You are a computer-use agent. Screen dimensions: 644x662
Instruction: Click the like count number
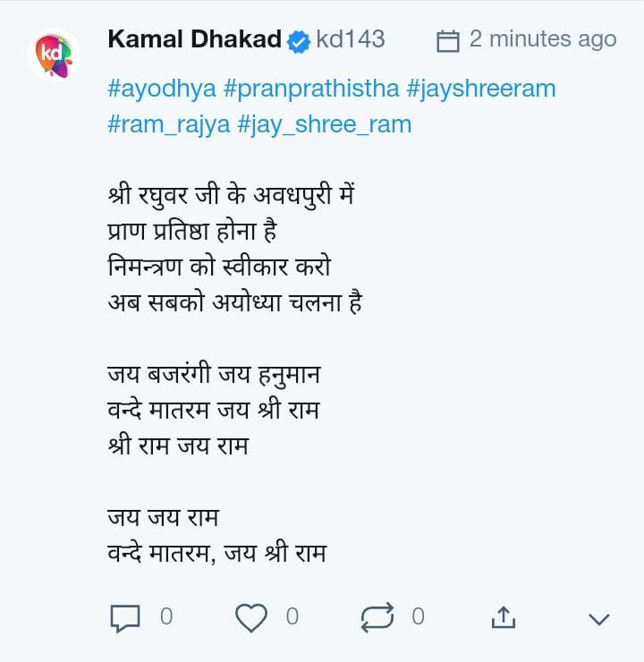pos(292,616)
